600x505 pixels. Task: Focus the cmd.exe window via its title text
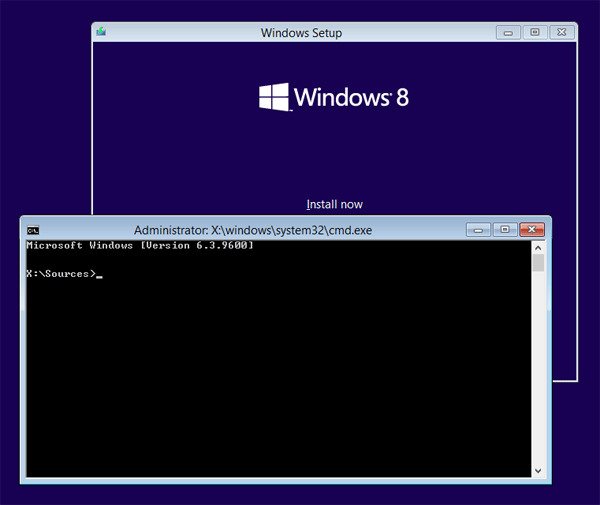[252, 230]
